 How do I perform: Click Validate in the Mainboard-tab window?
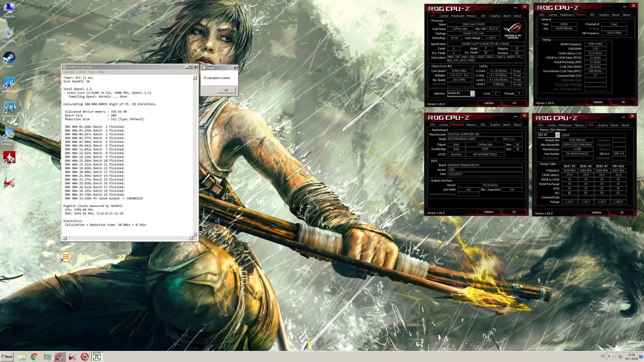pos(489,212)
